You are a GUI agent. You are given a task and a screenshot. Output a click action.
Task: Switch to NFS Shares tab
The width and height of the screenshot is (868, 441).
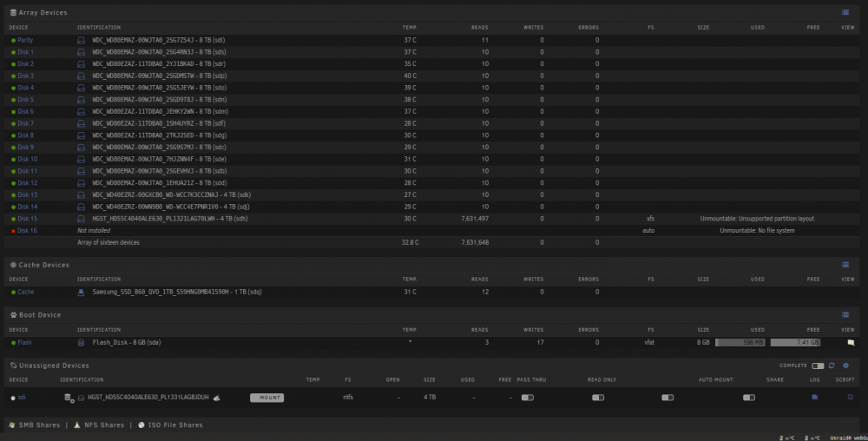[x=104, y=425]
